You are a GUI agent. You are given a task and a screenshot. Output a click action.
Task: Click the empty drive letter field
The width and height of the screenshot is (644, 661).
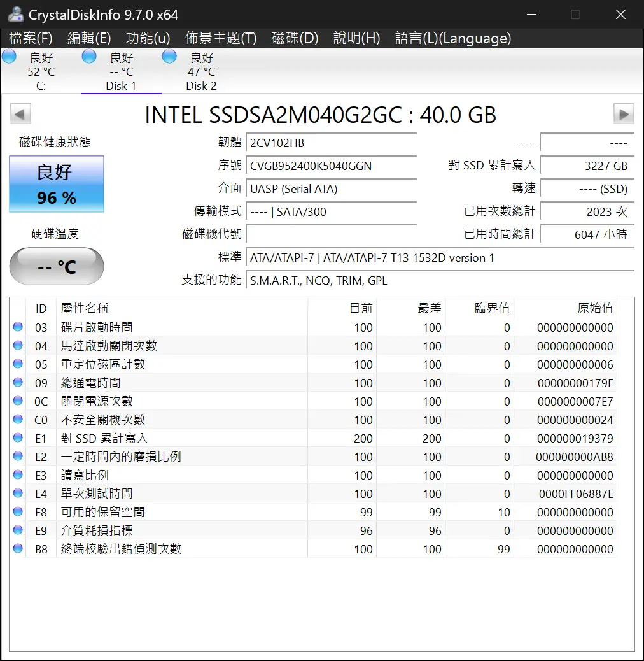[x=331, y=234]
